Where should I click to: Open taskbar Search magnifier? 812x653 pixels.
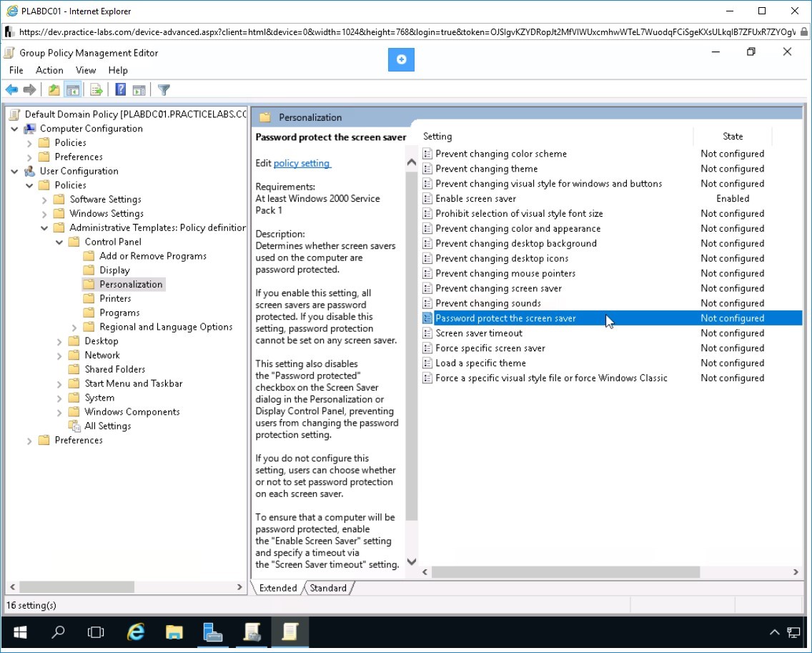click(58, 632)
